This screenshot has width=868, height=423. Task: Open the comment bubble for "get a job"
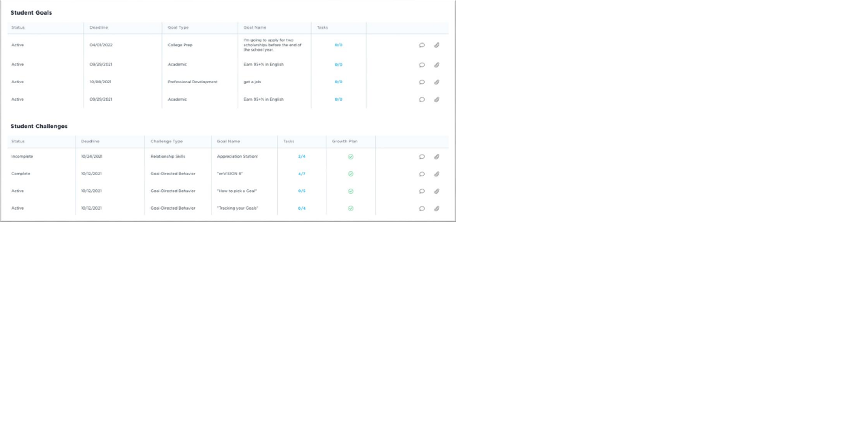421,82
